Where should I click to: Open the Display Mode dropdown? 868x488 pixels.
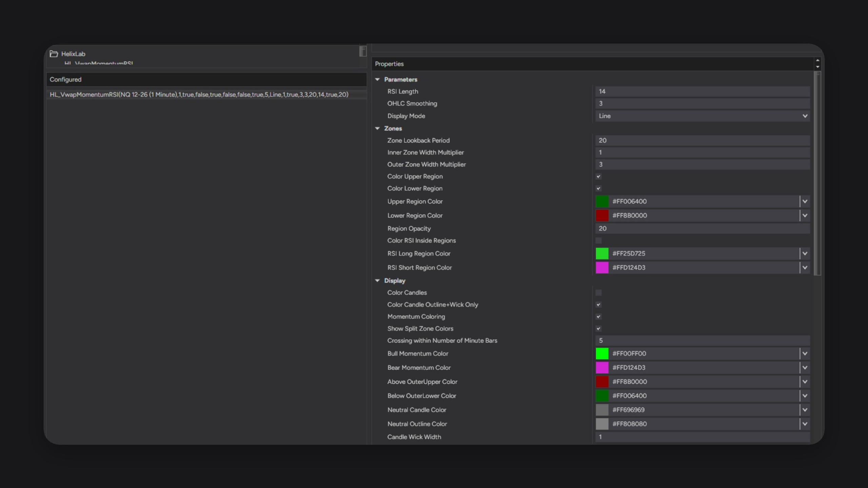pos(703,116)
